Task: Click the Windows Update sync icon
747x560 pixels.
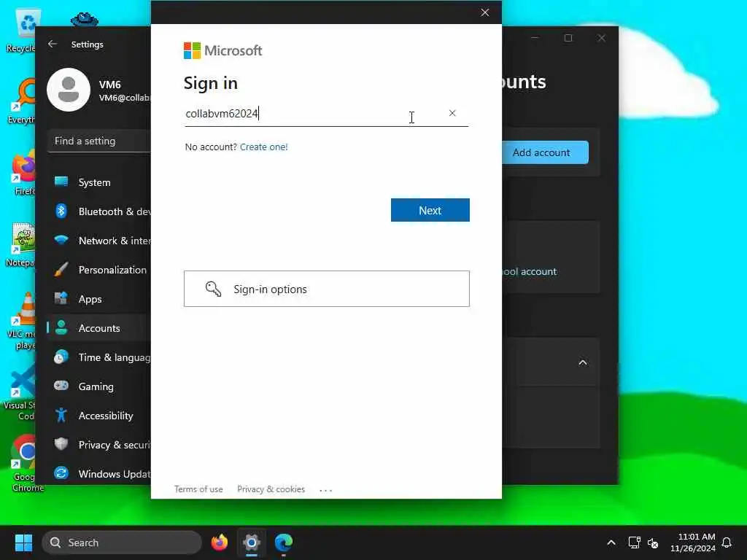Action: [x=61, y=472]
